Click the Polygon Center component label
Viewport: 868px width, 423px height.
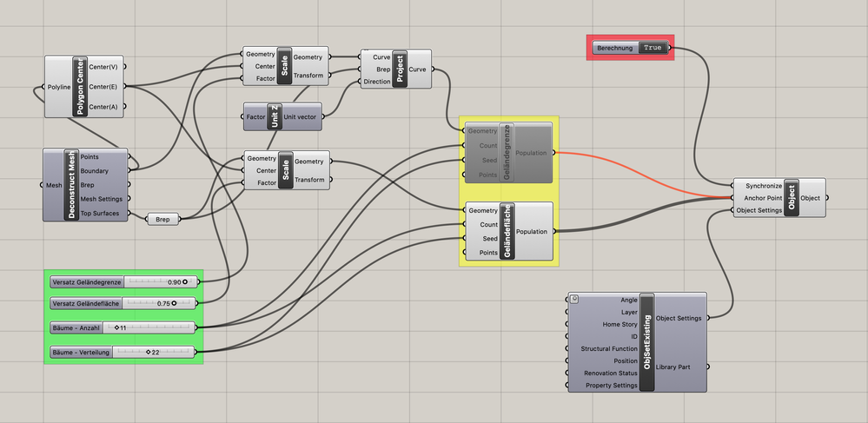80,86
